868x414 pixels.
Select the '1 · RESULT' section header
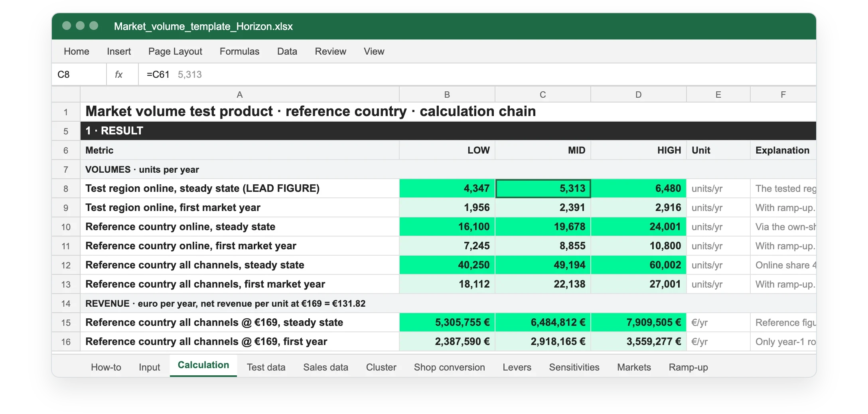tap(448, 131)
